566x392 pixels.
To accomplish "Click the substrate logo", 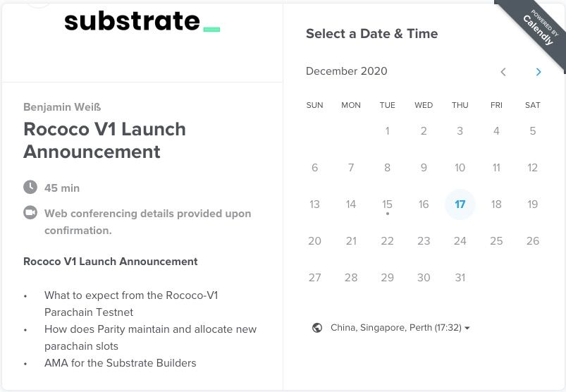I will (142, 22).
